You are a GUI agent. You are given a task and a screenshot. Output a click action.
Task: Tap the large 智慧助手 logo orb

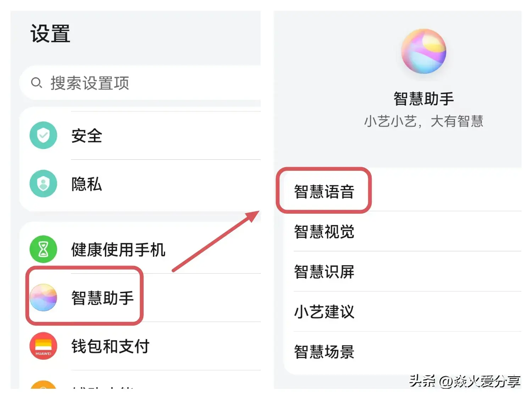423,51
